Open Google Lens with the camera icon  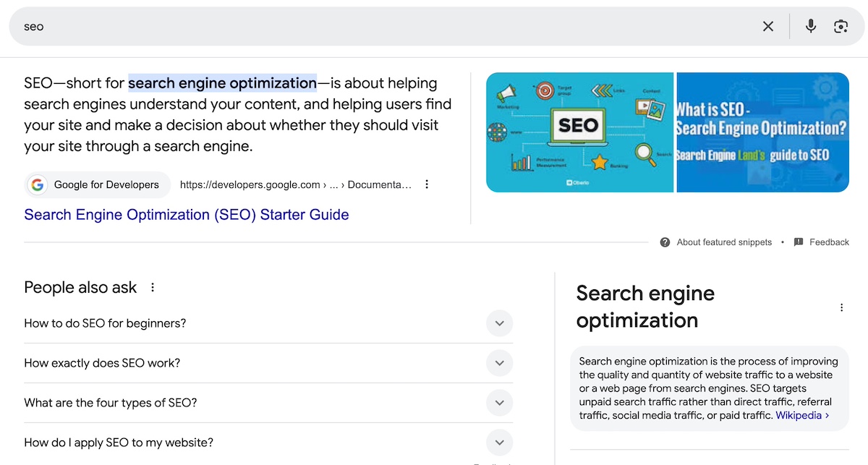841,26
